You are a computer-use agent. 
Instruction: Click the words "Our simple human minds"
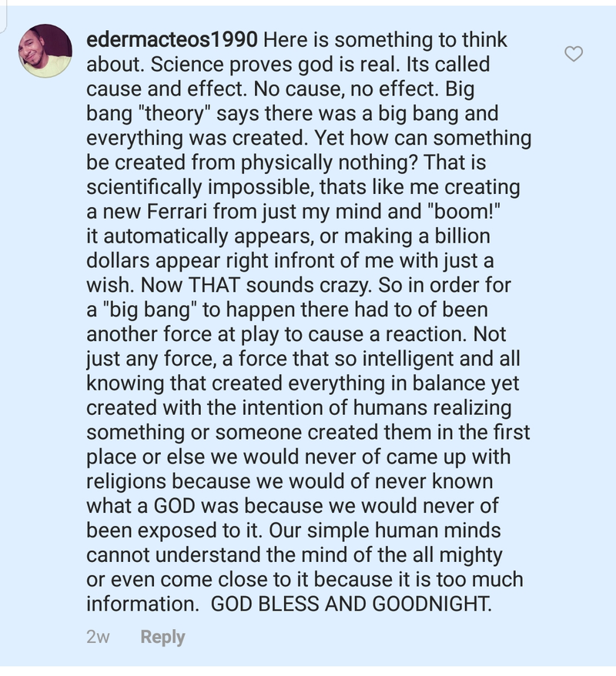point(385,530)
